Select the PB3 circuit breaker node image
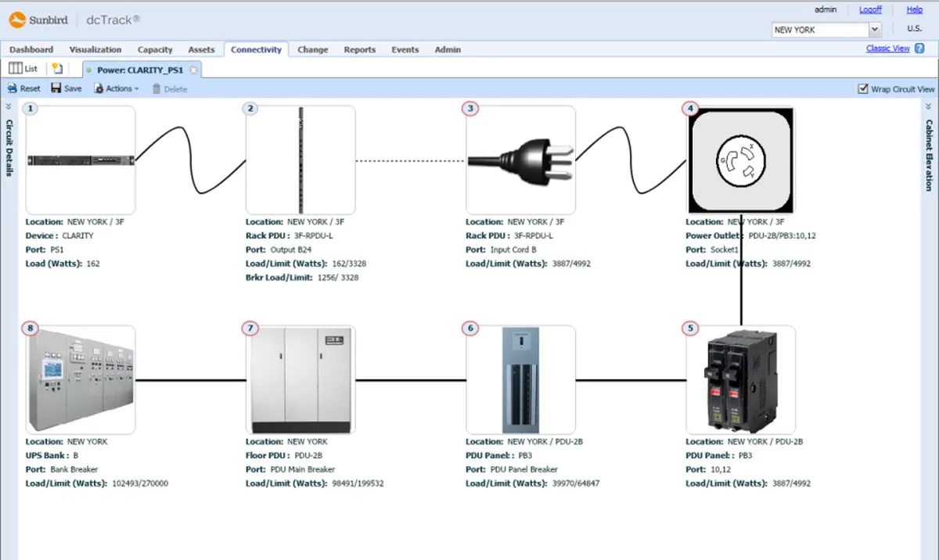The width and height of the screenshot is (939, 560). (x=741, y=380)
